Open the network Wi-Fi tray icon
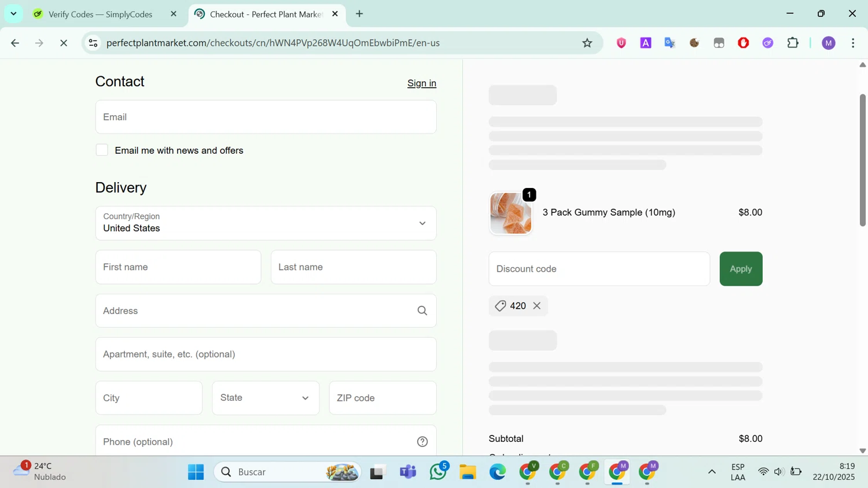The height and width of the screenshot is (488, 868). [x=763, y=472]
